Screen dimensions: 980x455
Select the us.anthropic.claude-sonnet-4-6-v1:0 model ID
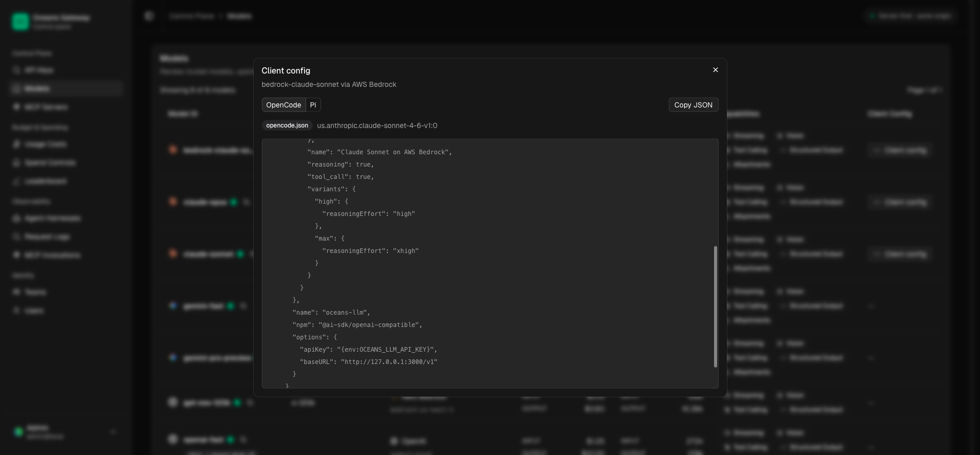coord(377,125)
